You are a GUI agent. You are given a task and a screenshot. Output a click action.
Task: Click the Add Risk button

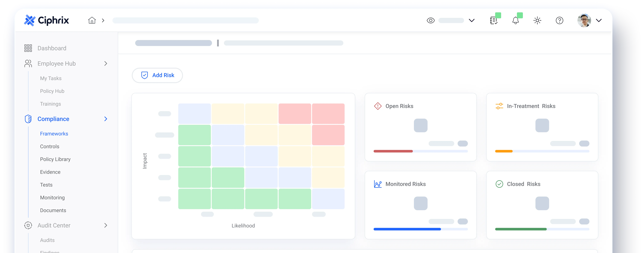point(157,75)
